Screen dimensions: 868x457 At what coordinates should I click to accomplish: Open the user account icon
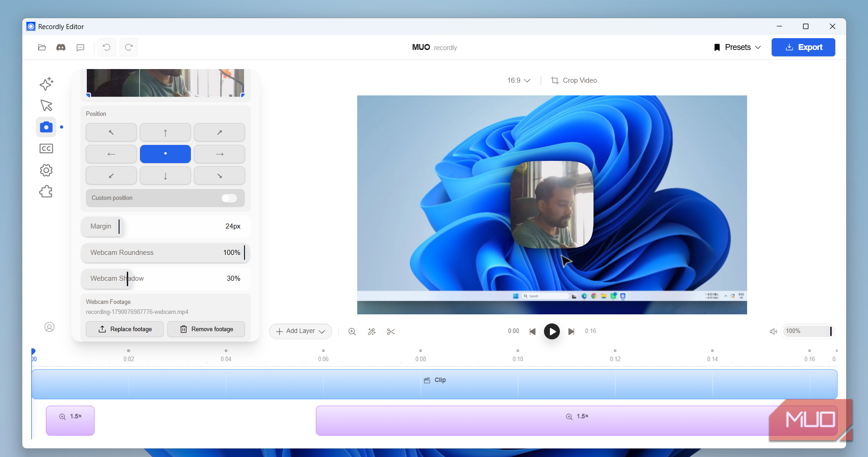pyautogui.click(x=50, y=327)
